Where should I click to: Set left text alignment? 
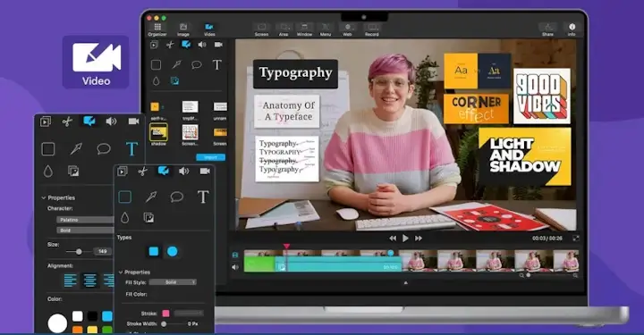[x=71, y=281]
